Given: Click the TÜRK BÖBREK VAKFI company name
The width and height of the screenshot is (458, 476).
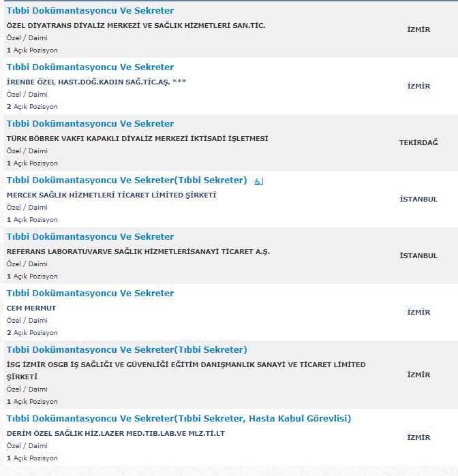Looking at the screenshot, I should pos(137,138).
